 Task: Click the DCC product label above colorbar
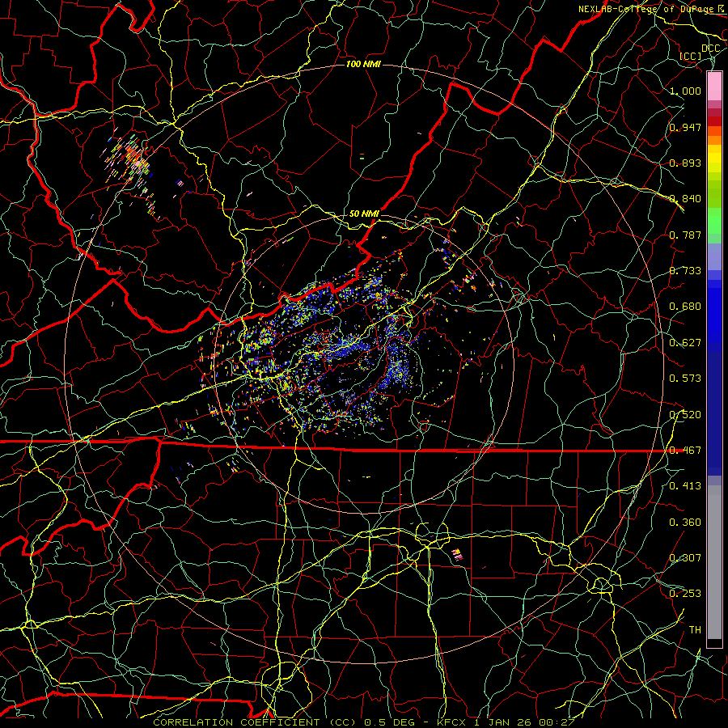point(710,49)
